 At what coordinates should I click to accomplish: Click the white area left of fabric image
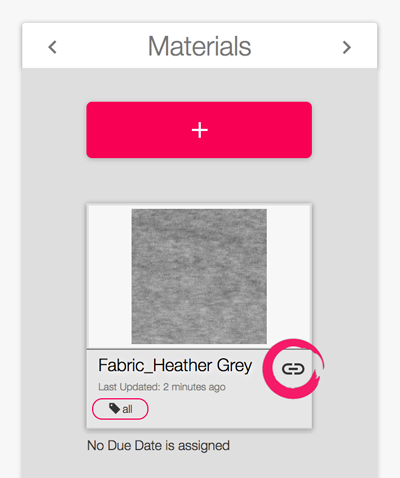109,276
